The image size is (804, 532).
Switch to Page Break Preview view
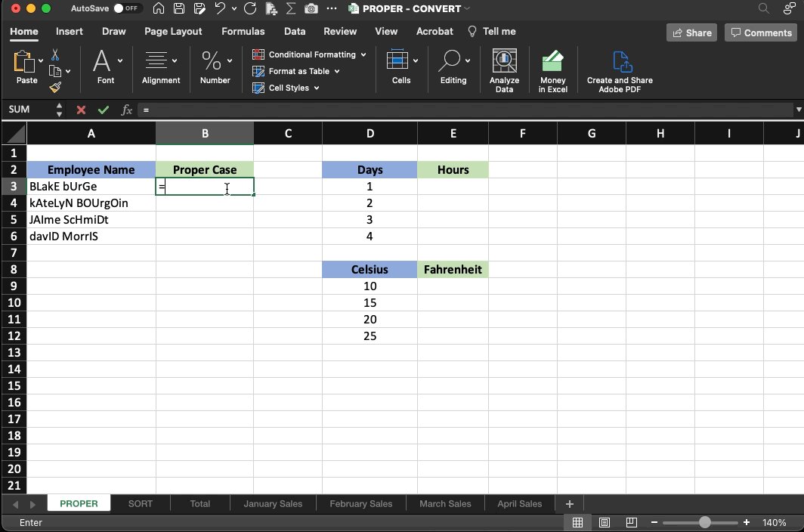(x=631, y=522)
